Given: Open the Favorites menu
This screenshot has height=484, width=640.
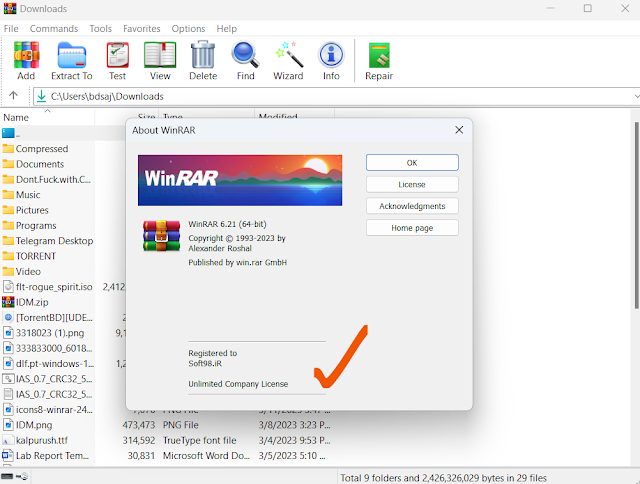Looking at the screenshot, I should [142, 29].
